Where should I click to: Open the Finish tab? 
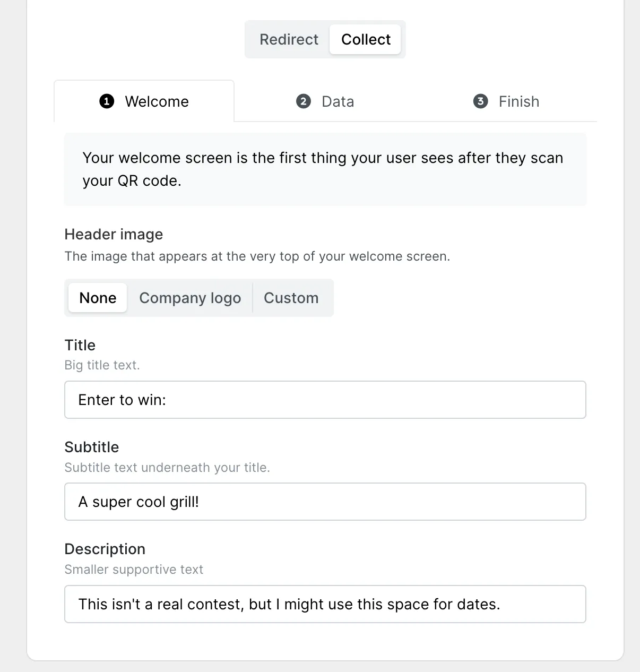[506, 101]
